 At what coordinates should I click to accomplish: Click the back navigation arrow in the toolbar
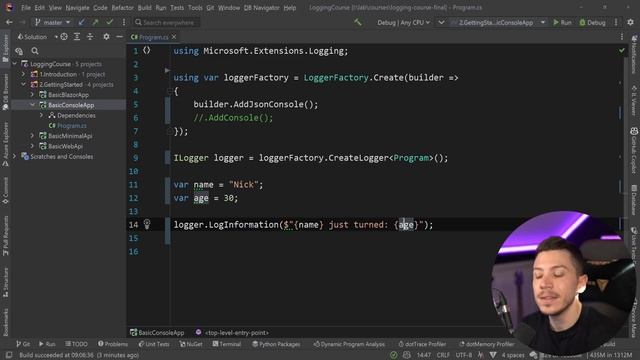[x=9, y=22]
